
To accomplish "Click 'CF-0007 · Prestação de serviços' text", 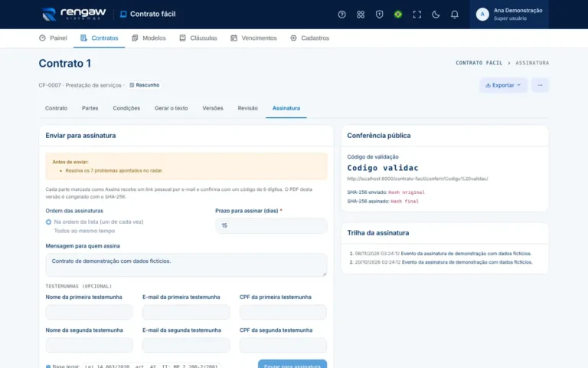I will point(80,85).
